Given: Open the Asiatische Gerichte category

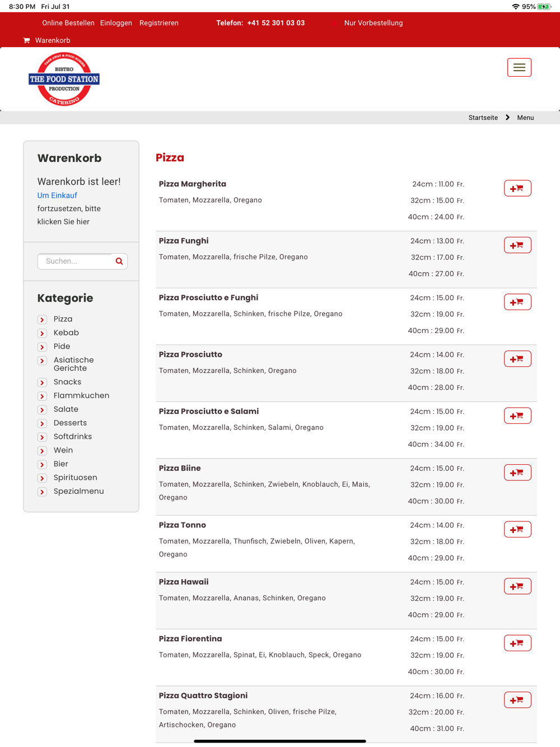Looking at the screenshot, I should coord(73,364).
